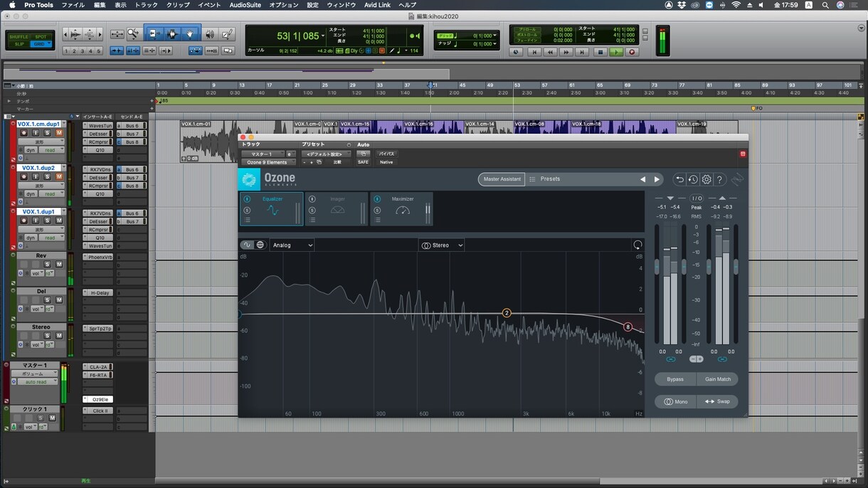
Task: Toggle Ozone Mono button
Action: point(675,401)
